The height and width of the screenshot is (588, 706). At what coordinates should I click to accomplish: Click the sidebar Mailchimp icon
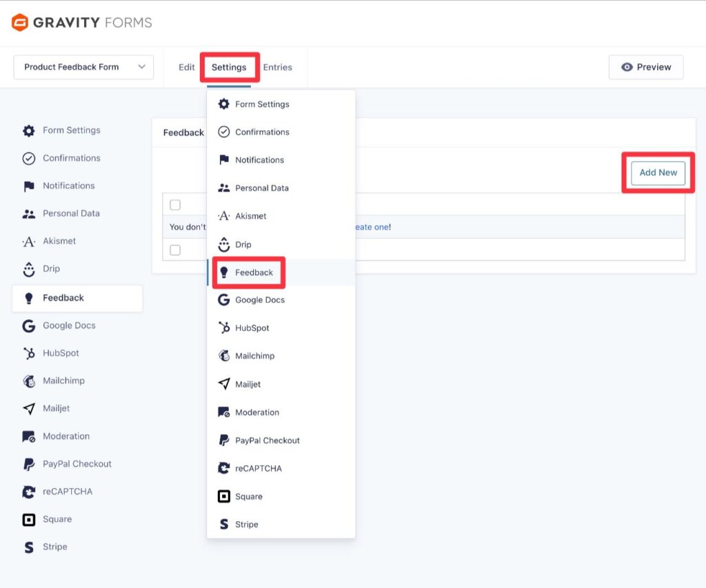point(29,381)
